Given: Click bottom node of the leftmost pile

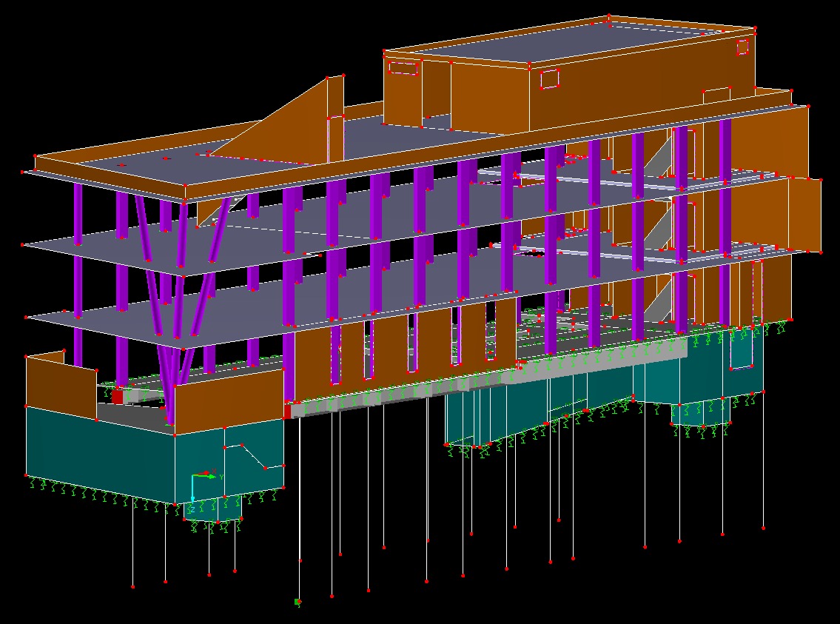Looking at the screenshot, I should 133,587.
